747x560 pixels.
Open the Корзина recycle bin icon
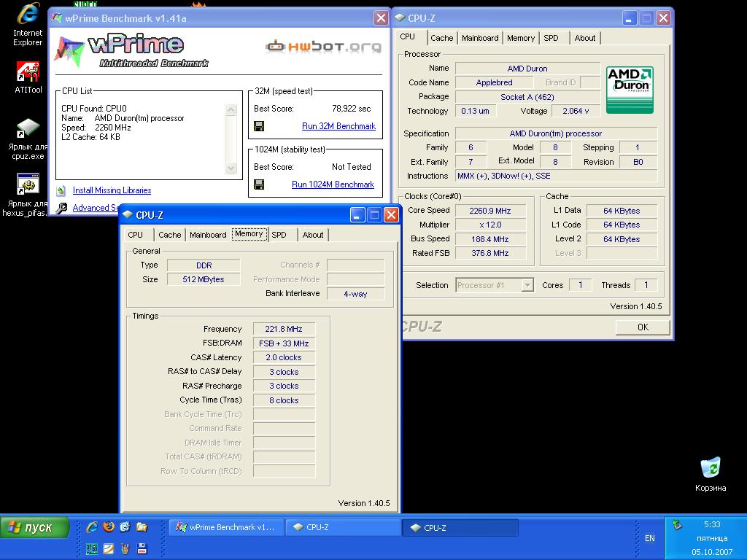(x=711, y=474)
